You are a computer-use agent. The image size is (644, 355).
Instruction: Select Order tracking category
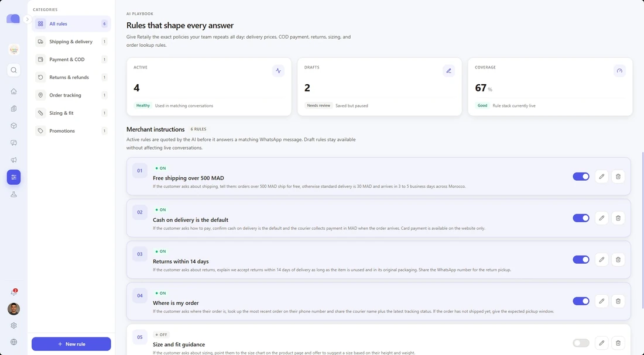click(71, 95)
